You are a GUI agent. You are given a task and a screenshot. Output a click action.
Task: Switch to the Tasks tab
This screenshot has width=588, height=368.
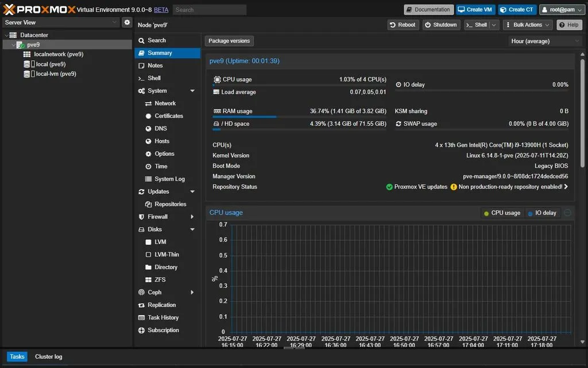(17, 356)
